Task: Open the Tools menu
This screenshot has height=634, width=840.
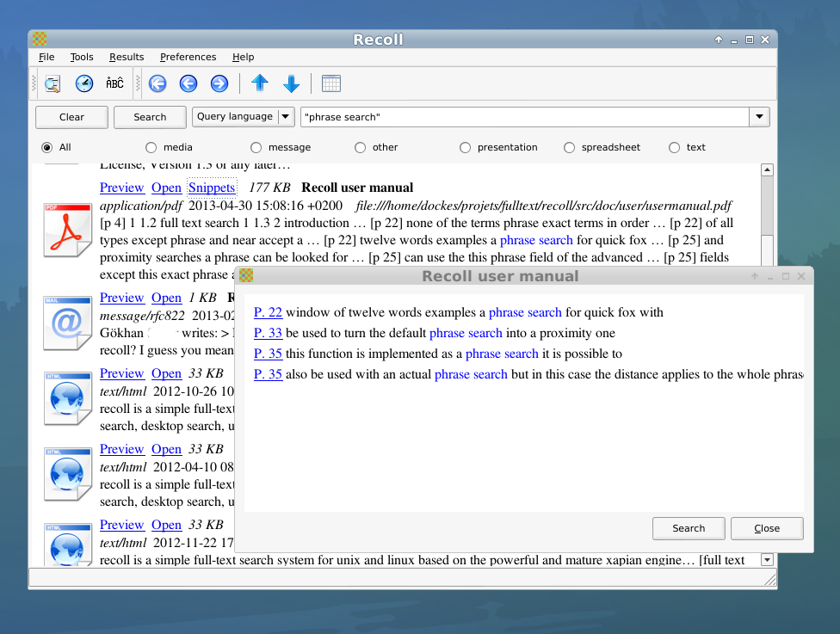Action: (82, 57)
